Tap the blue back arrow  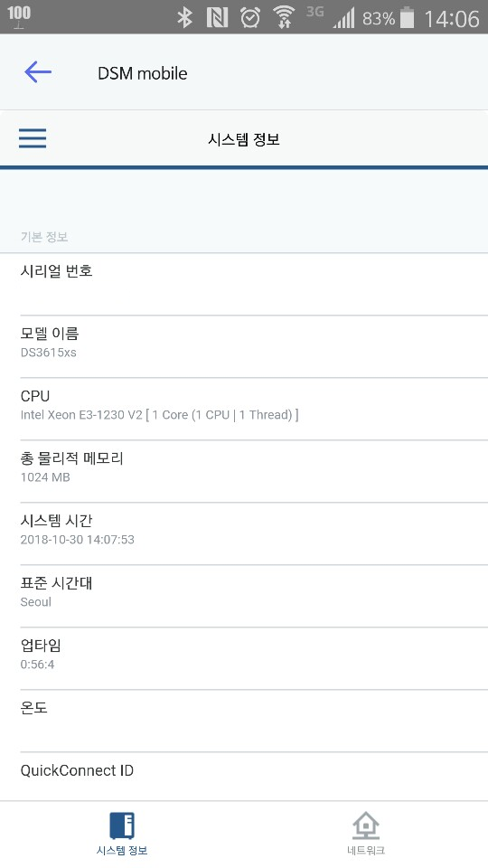point(38,72)
